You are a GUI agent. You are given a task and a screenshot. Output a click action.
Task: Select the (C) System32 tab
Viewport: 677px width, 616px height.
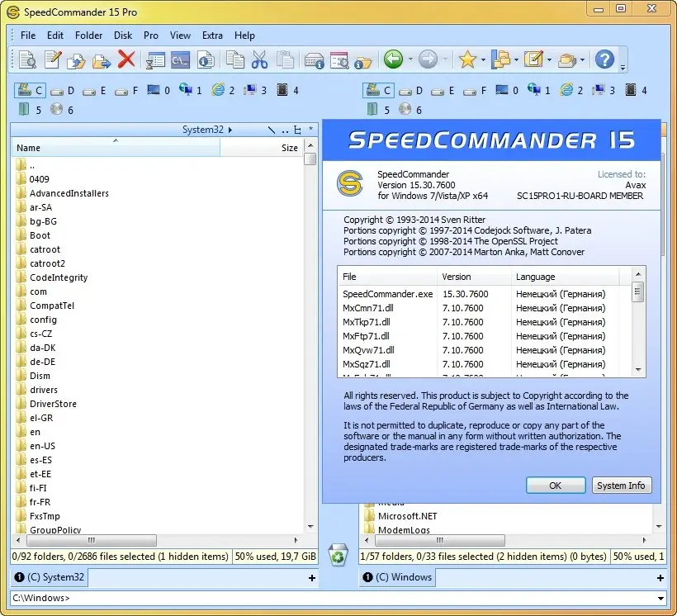(x=50, y=577)
